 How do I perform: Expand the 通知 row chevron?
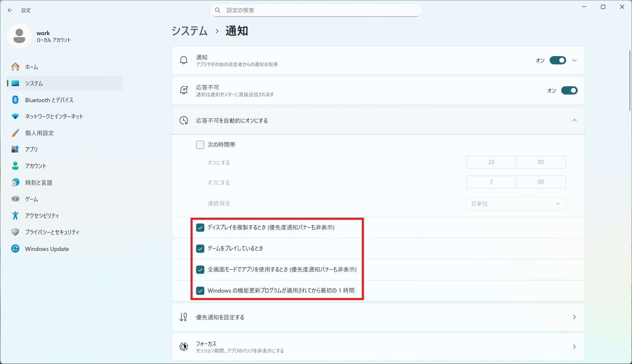coord(574,60)
